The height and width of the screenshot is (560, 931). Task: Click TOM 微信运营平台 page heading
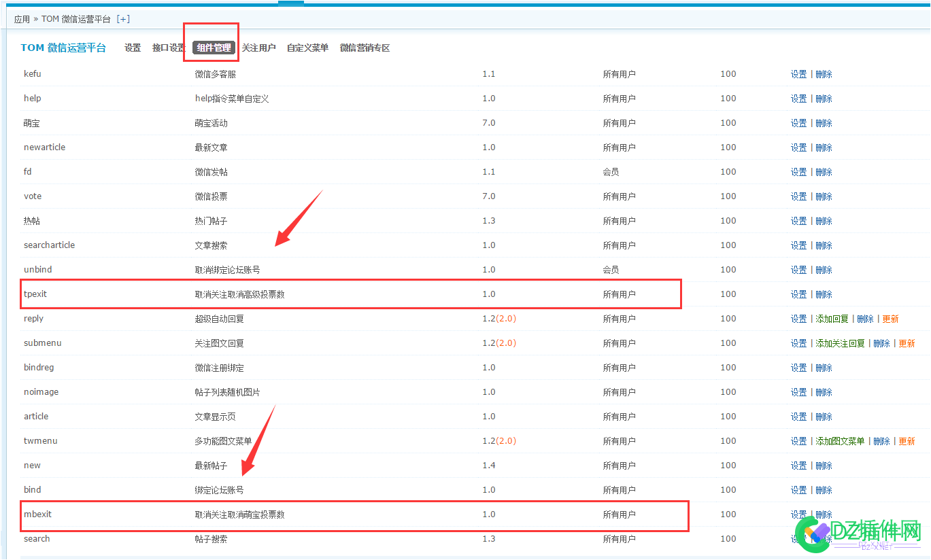pos(63,48)
